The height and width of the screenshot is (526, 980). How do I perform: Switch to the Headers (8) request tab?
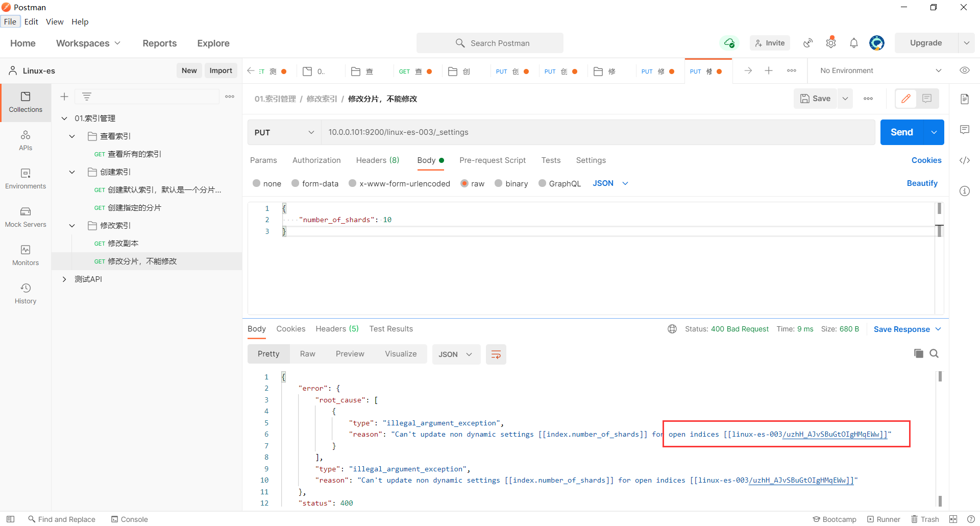(x=378, y=160)
